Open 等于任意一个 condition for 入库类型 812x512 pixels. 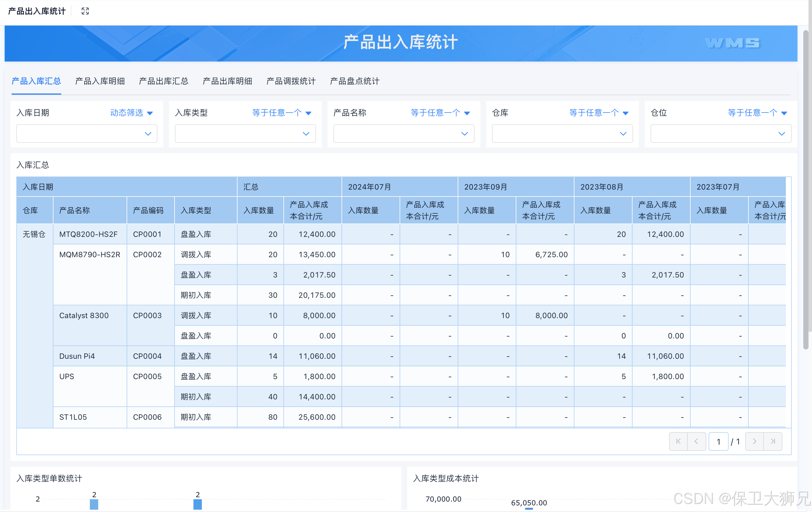pyautogui.click(x=282, y=113)
